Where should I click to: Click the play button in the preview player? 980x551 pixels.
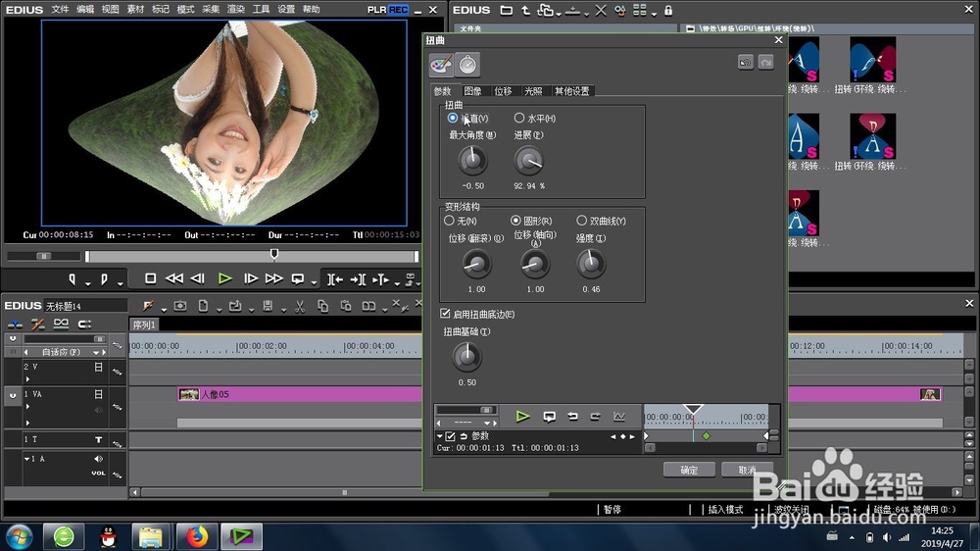[x=225, y=279]
